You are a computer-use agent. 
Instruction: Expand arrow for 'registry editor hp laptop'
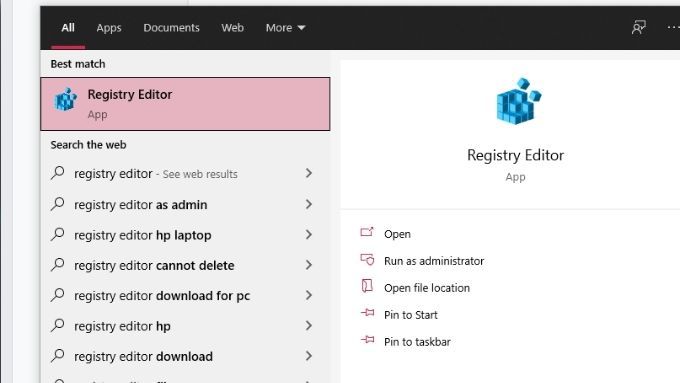[309, 235]
